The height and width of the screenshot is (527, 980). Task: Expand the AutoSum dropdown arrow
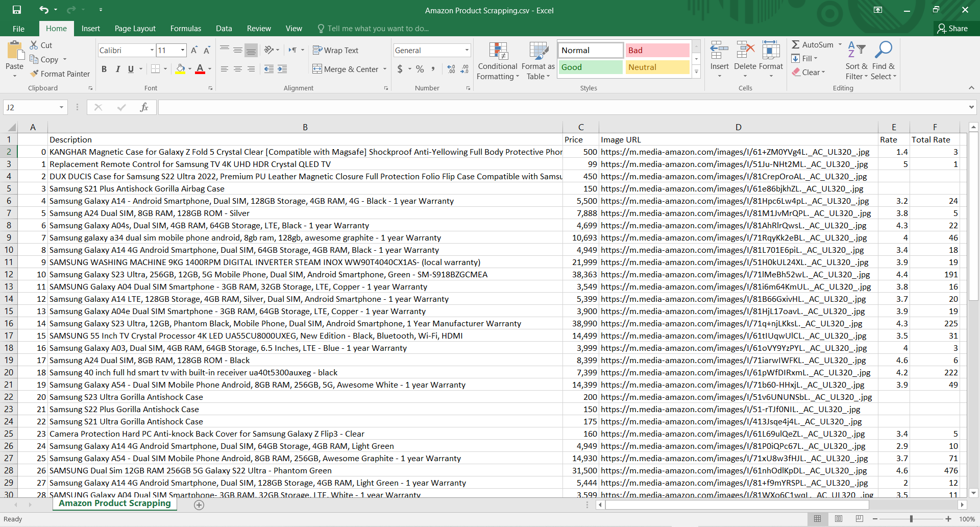coord(840,45)
